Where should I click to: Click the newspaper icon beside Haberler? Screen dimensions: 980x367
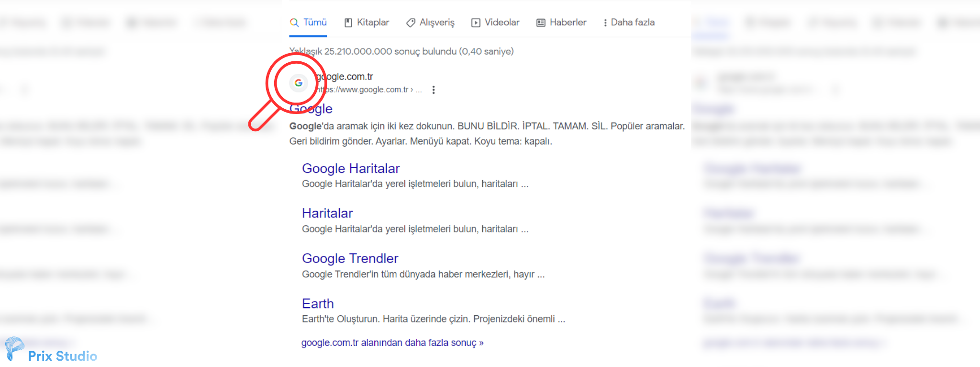coord(541,23)
